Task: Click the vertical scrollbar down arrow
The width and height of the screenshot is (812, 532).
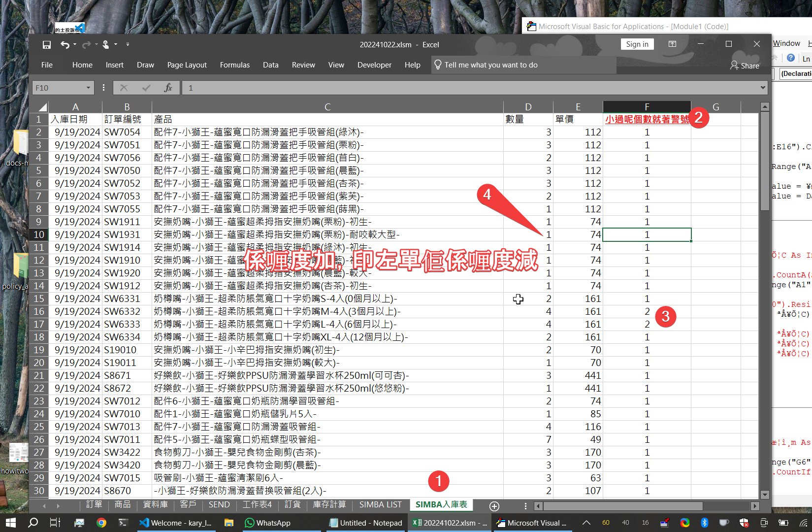Action: [x=765, y=495]
